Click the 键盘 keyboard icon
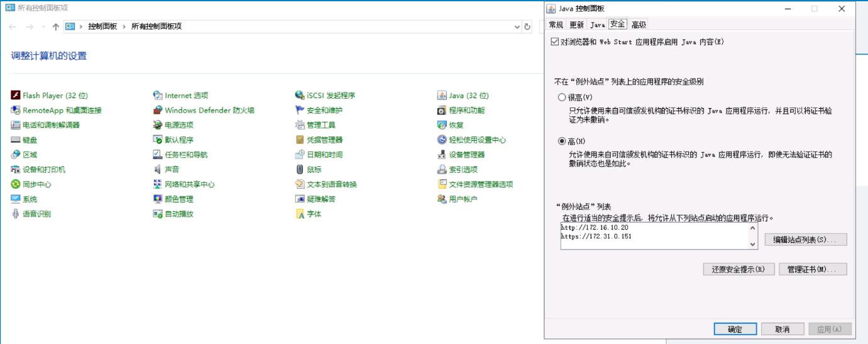868x344 pixels. coord(16,140)
